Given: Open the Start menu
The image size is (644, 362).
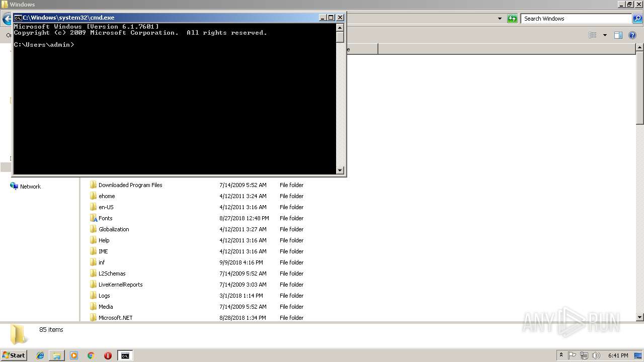Looking at the screenshot, I should pyautogui.click(x=14, y=355).
